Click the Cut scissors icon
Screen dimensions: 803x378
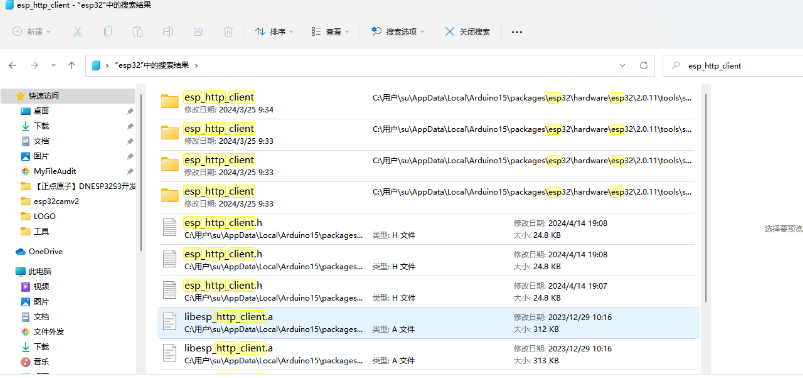coord(77,32)
